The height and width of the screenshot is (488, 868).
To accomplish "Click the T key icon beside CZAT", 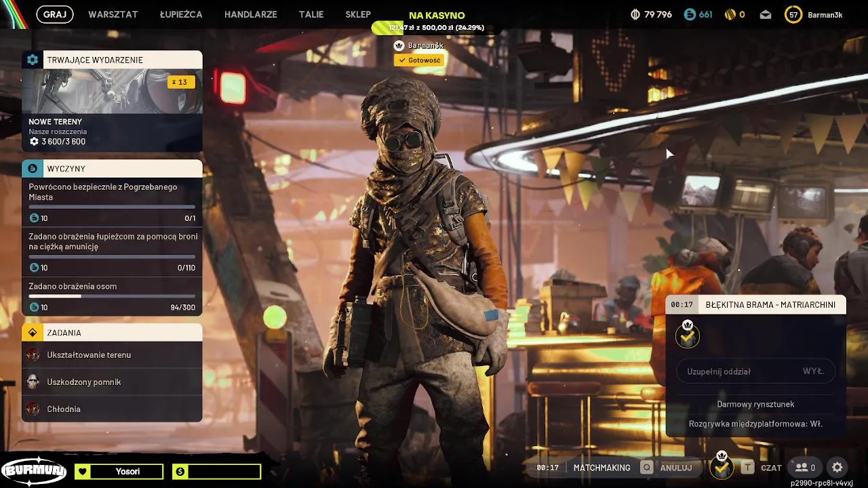I will [747, 468].
